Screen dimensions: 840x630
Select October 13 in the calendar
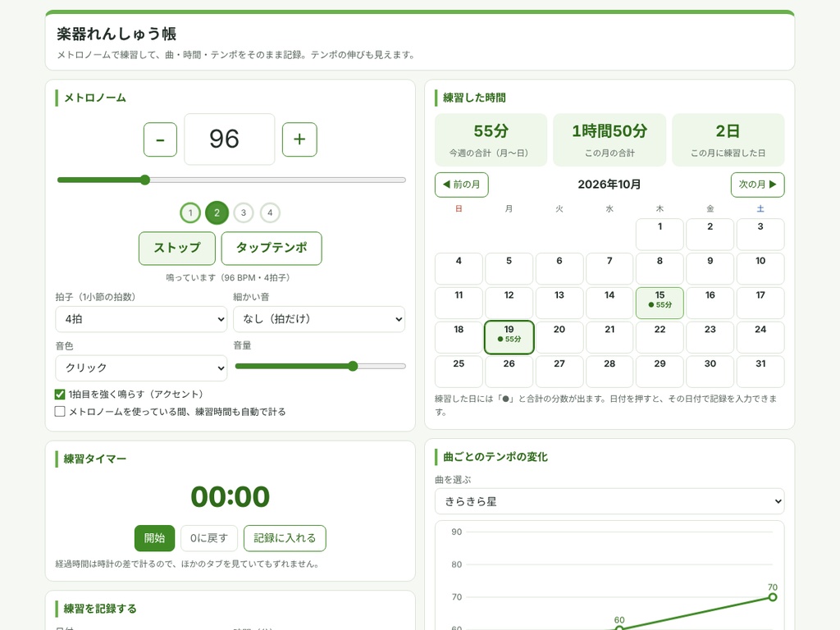click(x=559, y=303)
